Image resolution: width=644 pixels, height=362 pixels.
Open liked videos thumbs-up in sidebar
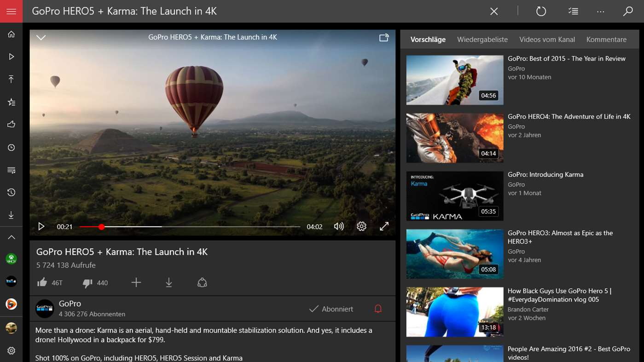(12, 125)
